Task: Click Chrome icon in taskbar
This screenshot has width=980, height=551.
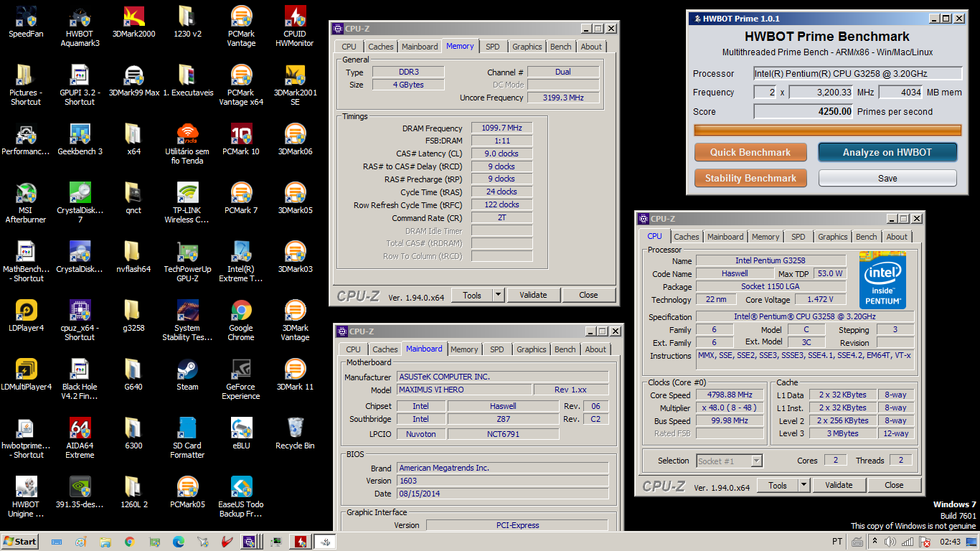Action: [130, 542]
